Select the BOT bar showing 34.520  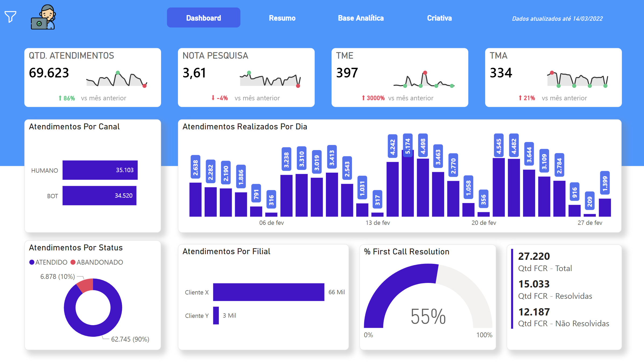[99, 196]
